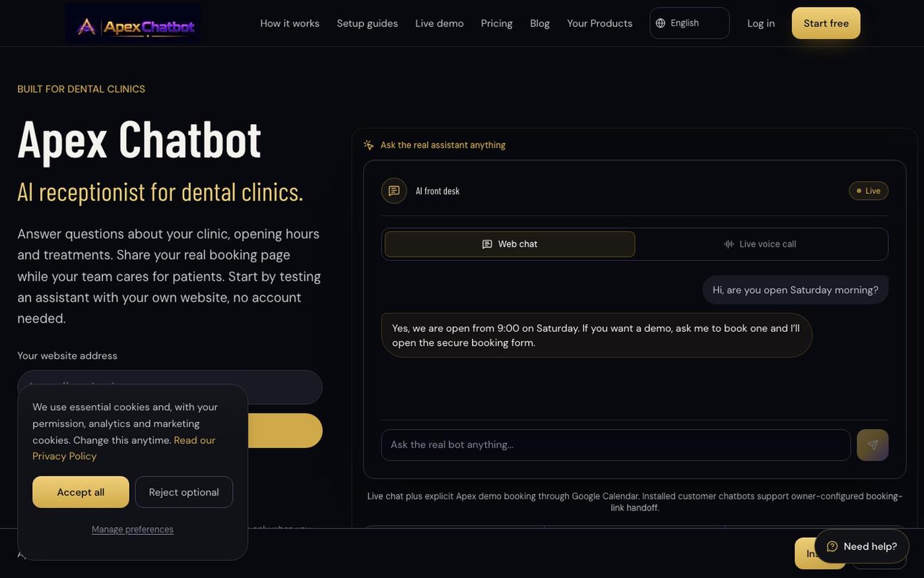Click the Web chat message icon
This screenshot has width=924, height=578.
pyautogui.click(x=487, y=244)
